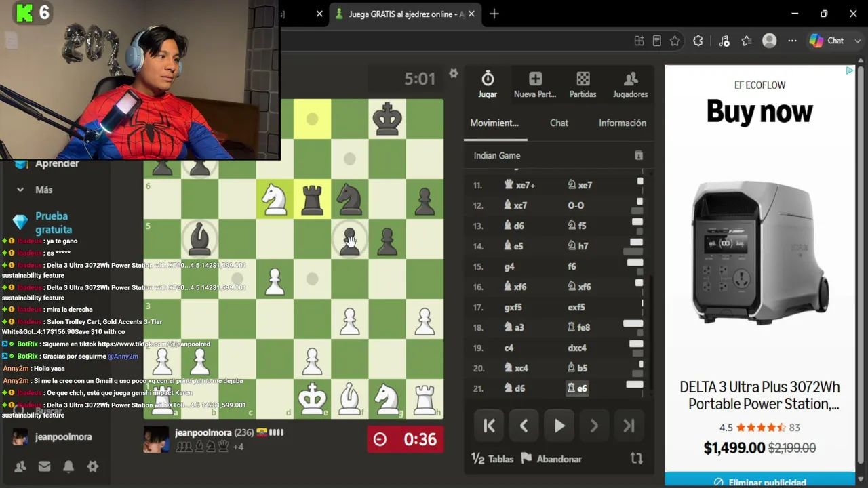
Task: Close the chess browser tab
Action: point(471,14)
